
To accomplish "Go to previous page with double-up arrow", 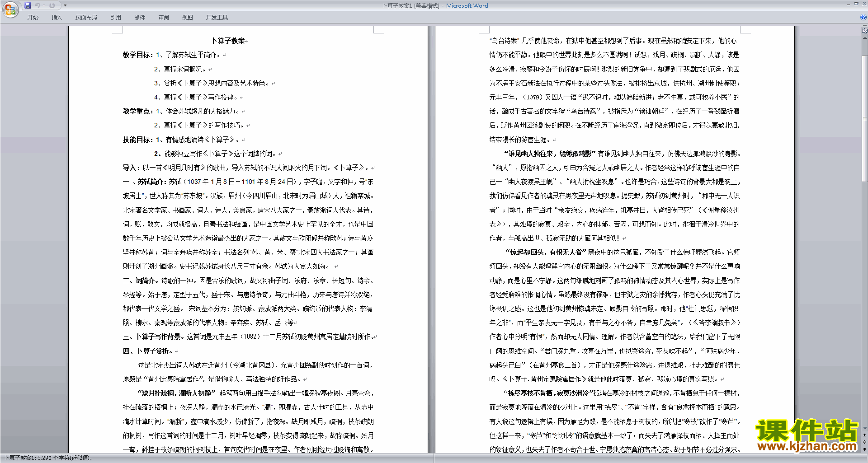I will coord(864,435).
